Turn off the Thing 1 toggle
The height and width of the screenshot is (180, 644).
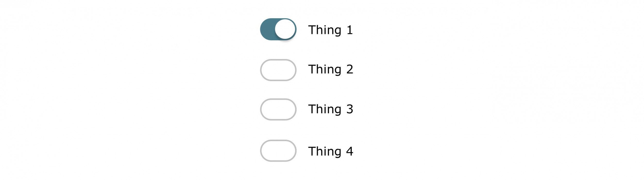278,29
